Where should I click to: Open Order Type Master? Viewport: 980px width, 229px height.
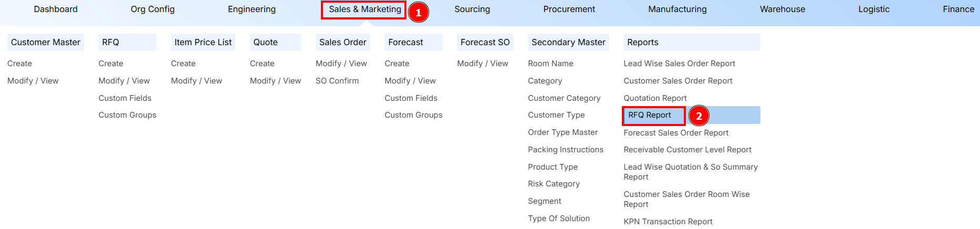click(563, 132)
